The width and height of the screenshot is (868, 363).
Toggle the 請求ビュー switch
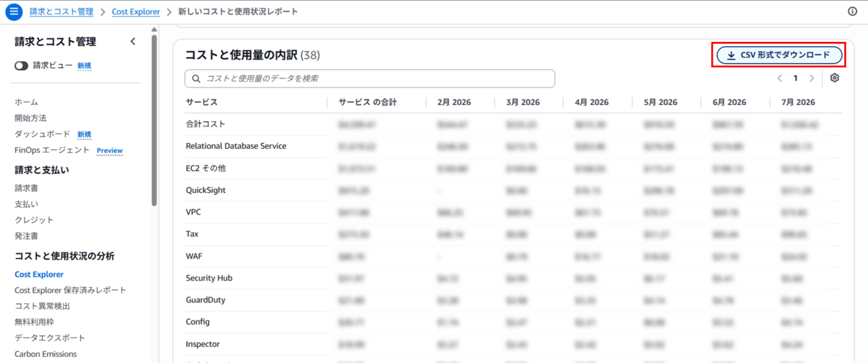(x=22, y=66)
